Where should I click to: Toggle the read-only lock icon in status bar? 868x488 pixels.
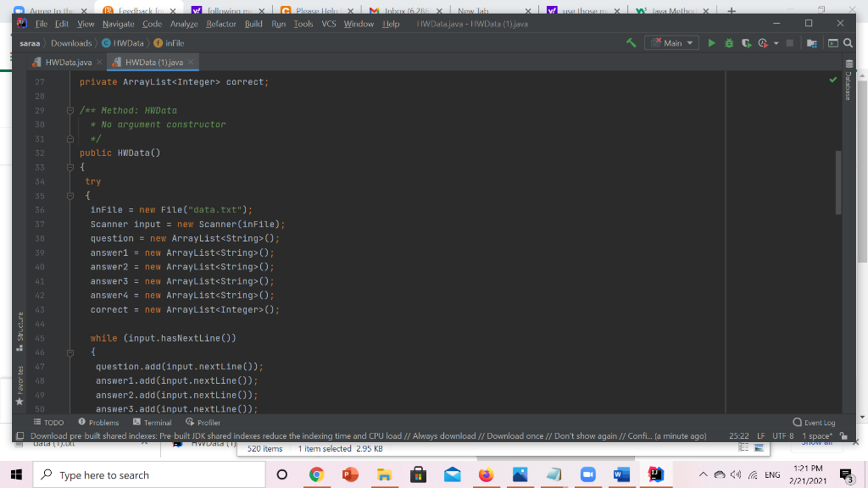(x=843, y=436)
